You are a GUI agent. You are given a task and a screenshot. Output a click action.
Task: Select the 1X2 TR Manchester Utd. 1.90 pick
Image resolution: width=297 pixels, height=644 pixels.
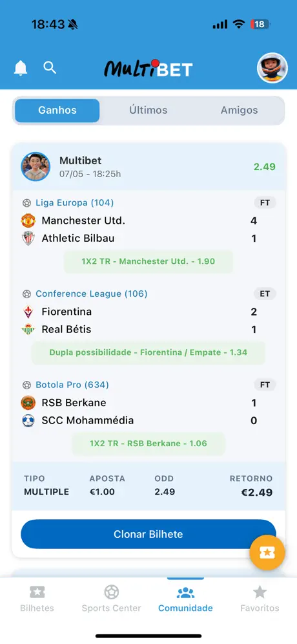[148, 261]
